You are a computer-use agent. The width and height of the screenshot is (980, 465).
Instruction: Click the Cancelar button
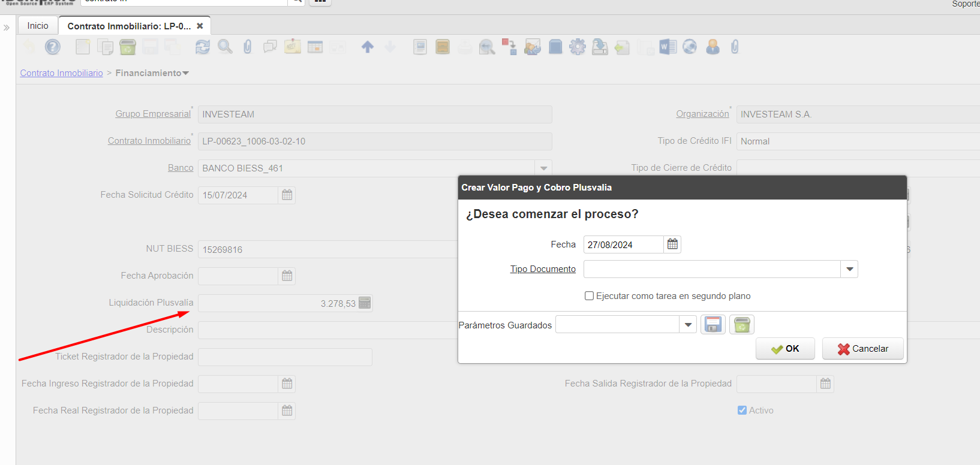[x=862, y=349]
